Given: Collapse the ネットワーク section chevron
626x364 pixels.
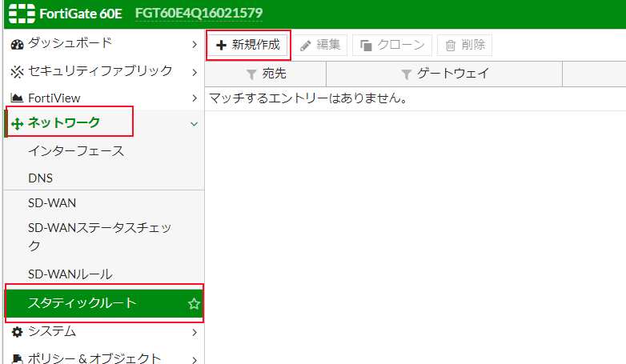Looking at the screenshot, I should pos(194,124).
